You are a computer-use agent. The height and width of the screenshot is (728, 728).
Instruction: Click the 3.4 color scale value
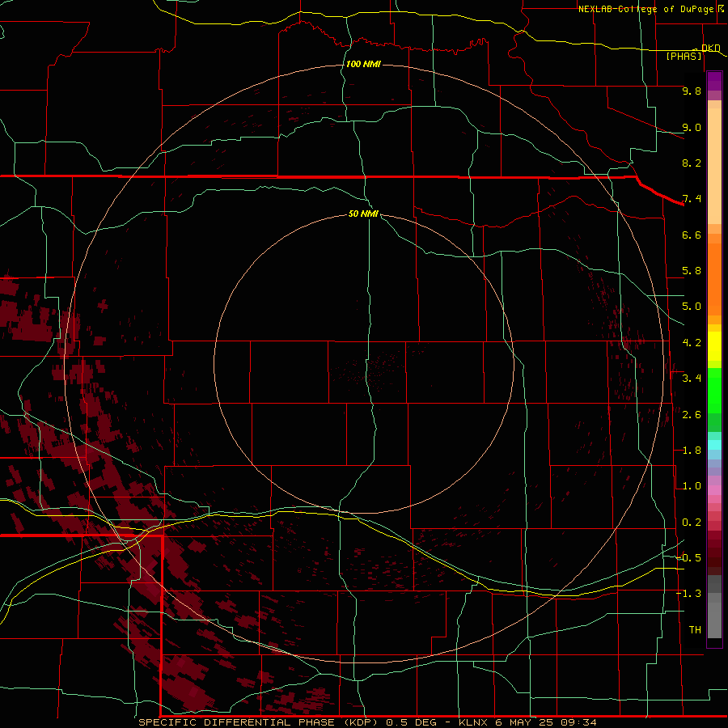coord(692,379)
